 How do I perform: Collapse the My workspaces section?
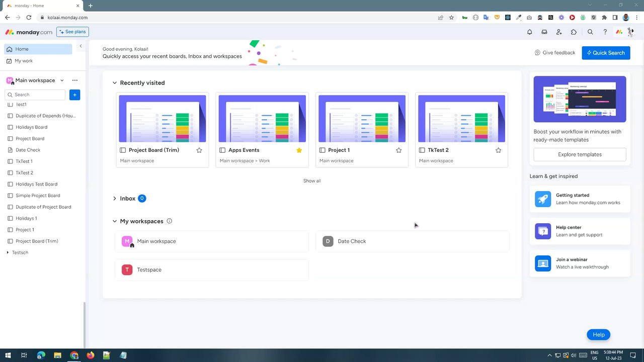(x=115, y=221)
